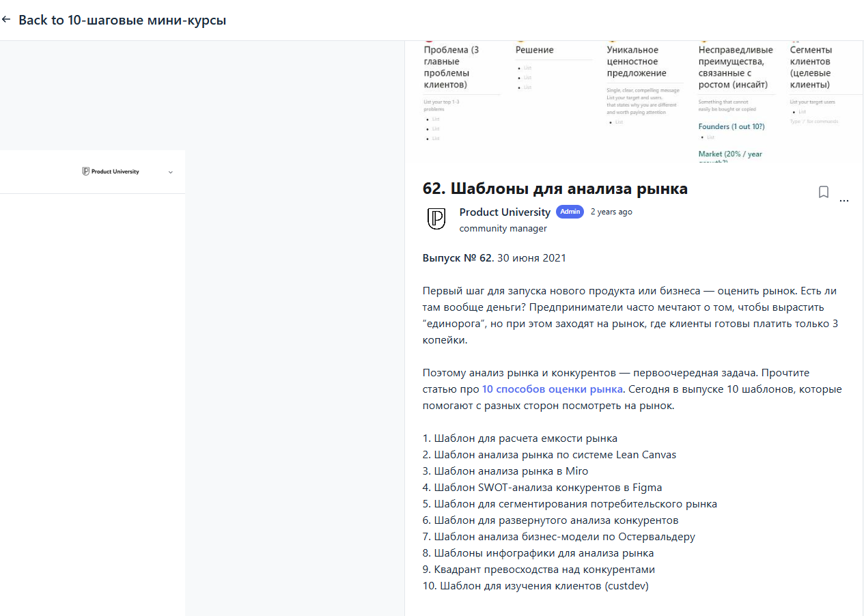
Task: Click the Product University logo in left panel
Action: [111, 171]
